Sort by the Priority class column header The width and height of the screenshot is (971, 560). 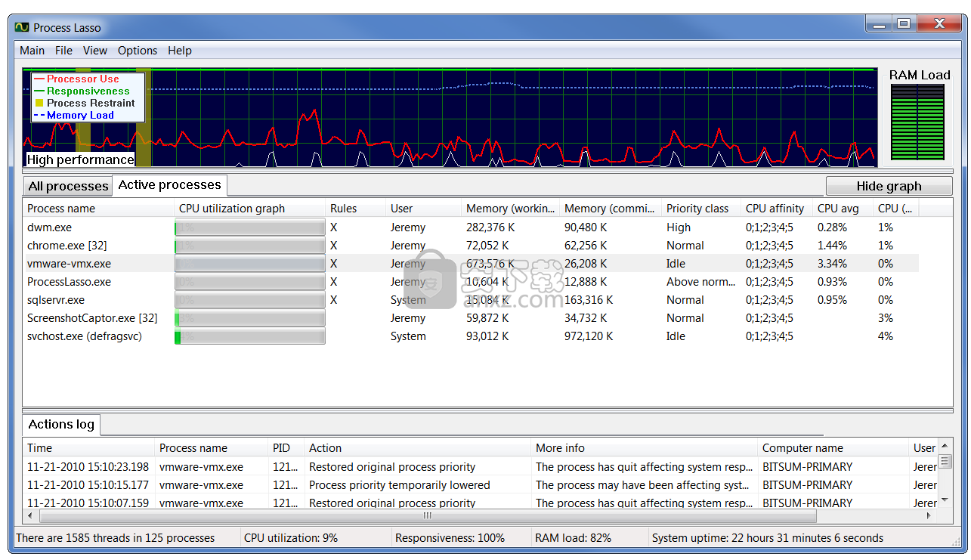701,209
